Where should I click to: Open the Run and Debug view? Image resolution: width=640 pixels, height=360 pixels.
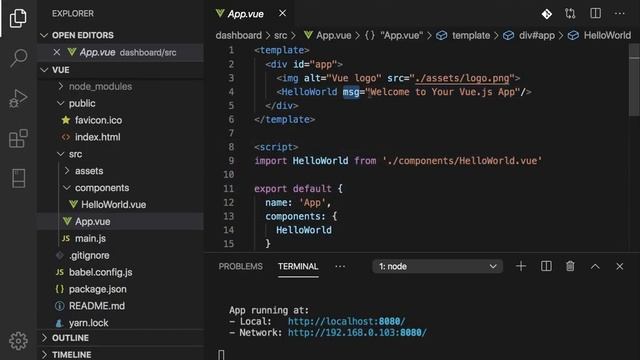(x=18, y=98)
